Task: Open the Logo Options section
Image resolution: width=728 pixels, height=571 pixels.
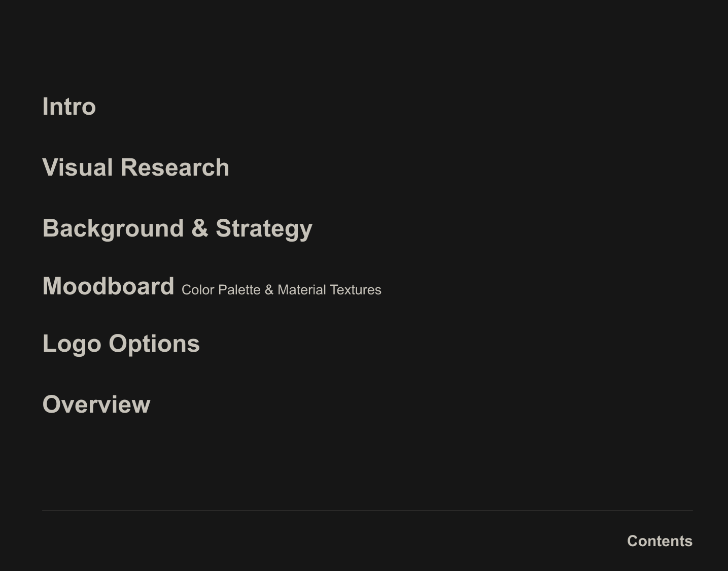Action: tap(121, 344)
